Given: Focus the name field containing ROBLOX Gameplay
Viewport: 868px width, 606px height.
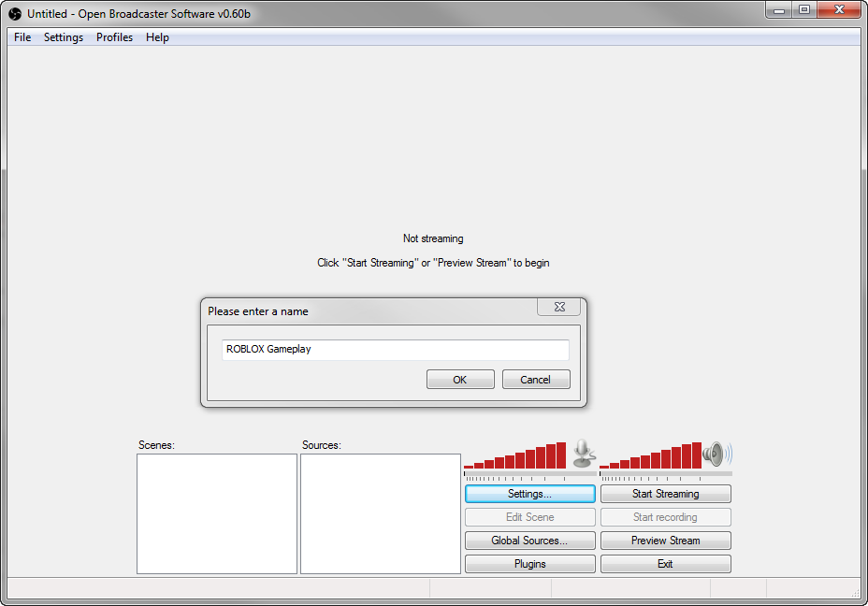Looking at the screenshot, I should pyautogui.click(x=396, y=349).
